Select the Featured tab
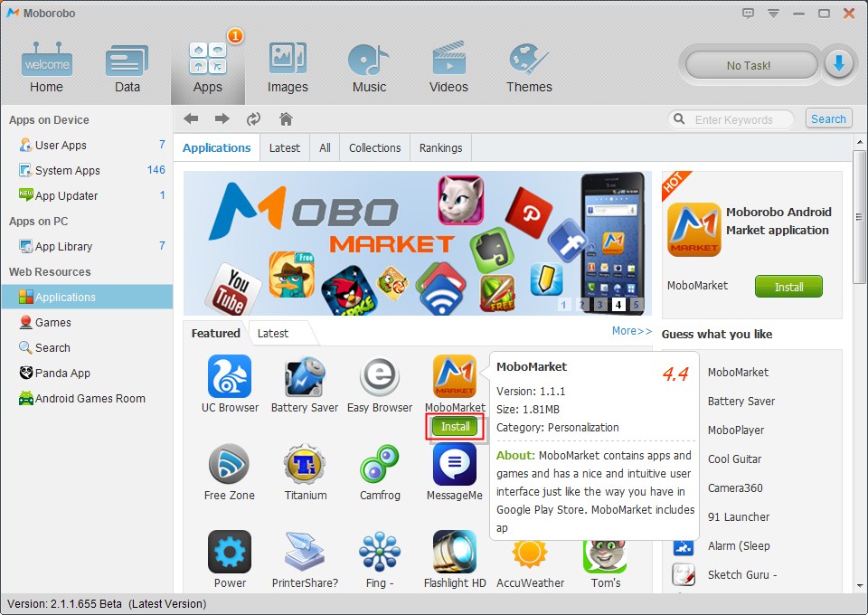 coord(216,333)
